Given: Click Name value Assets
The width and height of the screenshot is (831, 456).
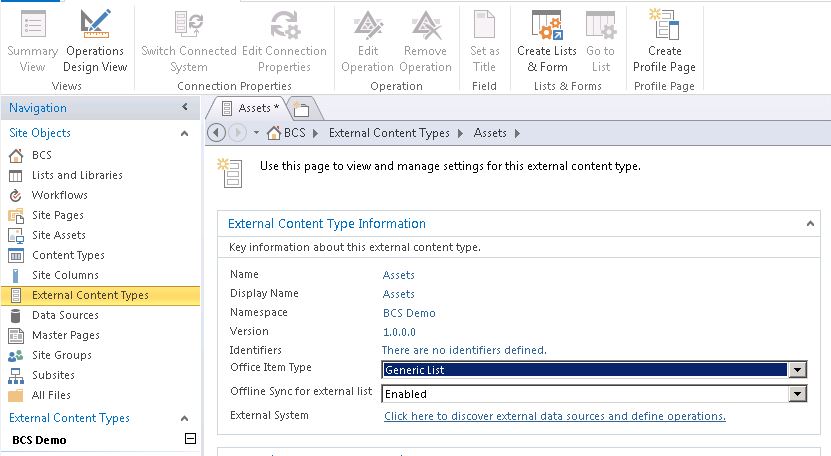Looking at the screenshot, I should [x=399, y=275].
